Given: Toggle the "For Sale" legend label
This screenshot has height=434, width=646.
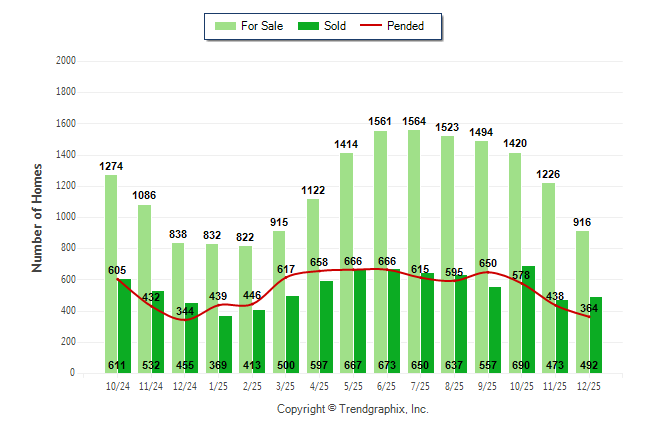Looking at the screenshot, I should [x=260, y=26].
